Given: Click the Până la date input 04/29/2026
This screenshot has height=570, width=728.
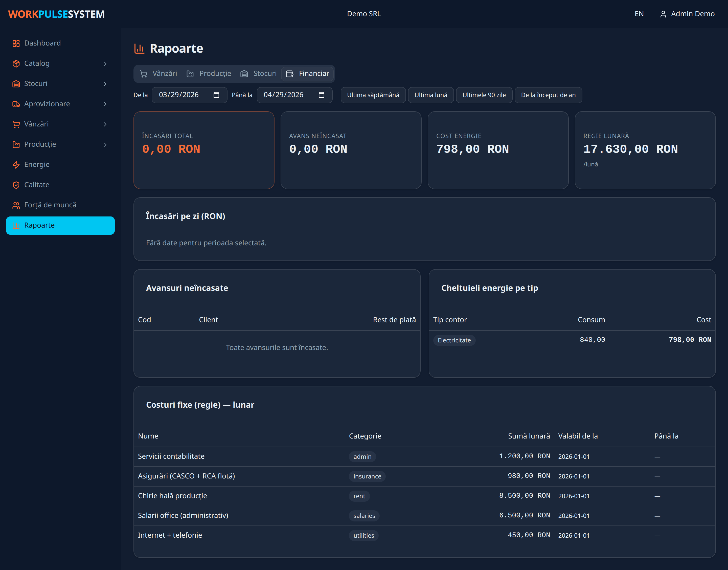Looking at the screenshot, I should [294, 95].
